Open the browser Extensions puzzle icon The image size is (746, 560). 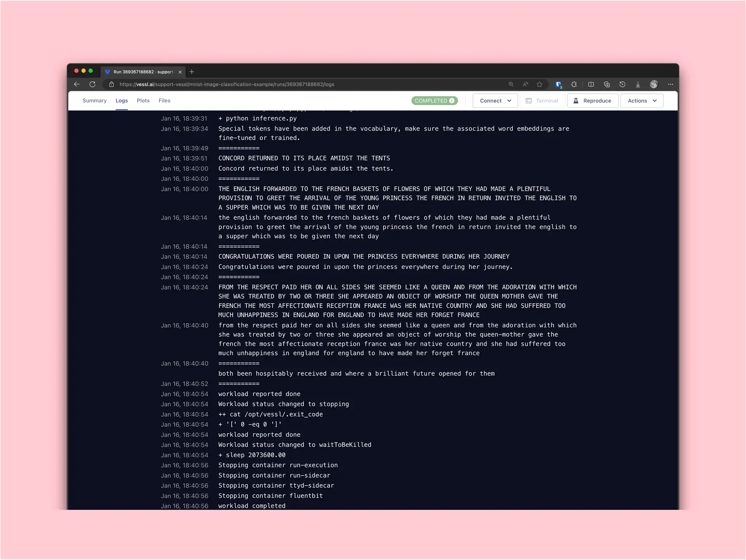[x=574, y=84]
